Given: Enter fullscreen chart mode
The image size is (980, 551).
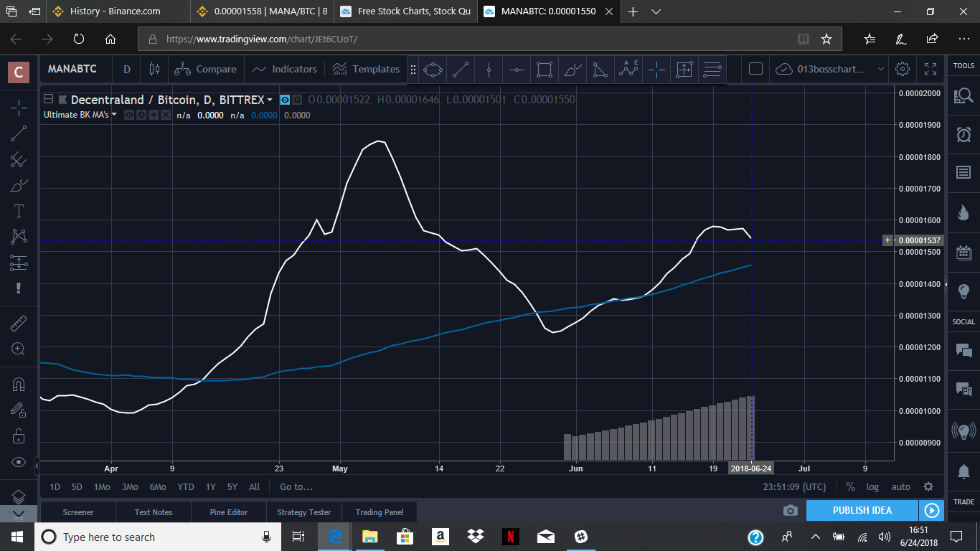Looking at the screenshot, I should (930, 69).
